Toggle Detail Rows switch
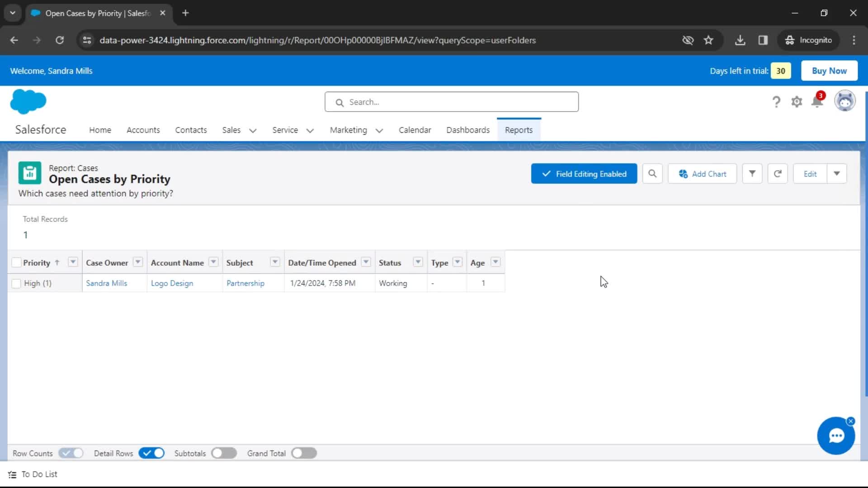Viewport: 868px width, 488px height. pyautogui.click(x=151, y=453)
